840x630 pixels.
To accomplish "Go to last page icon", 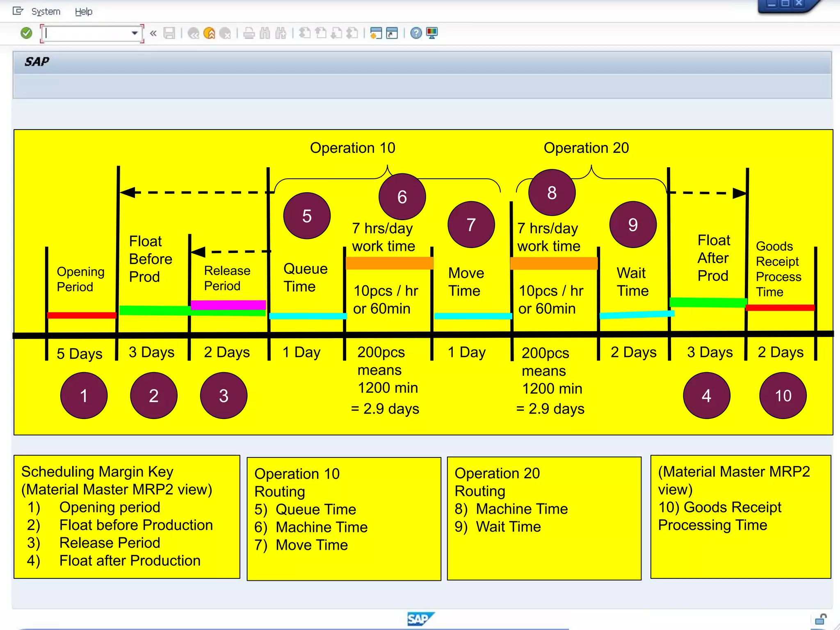I will click(x=352, y=33).
